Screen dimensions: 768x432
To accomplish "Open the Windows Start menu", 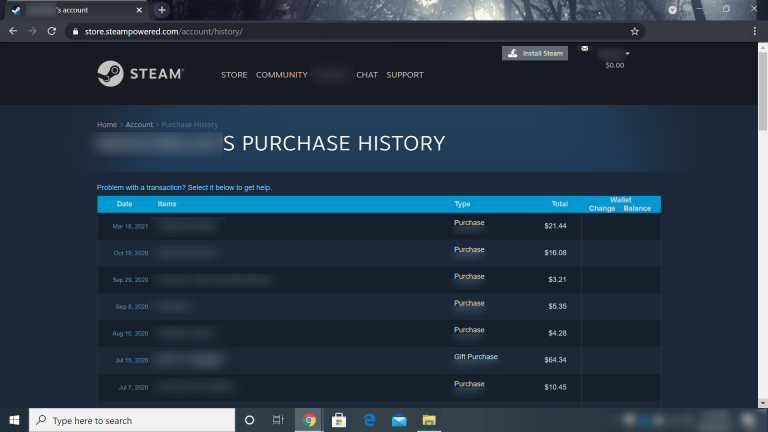I will pyautogui.click(x=14, y=420).
